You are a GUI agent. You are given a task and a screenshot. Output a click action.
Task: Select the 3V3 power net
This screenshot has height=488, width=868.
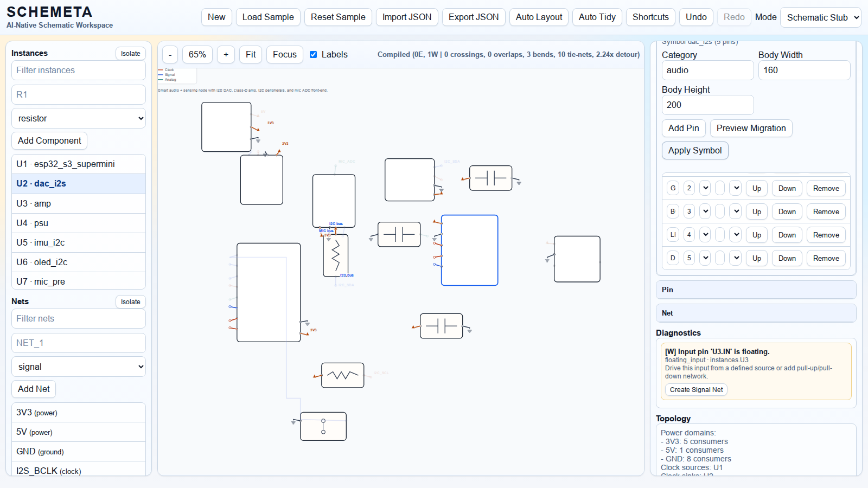[x=79, y=412]
